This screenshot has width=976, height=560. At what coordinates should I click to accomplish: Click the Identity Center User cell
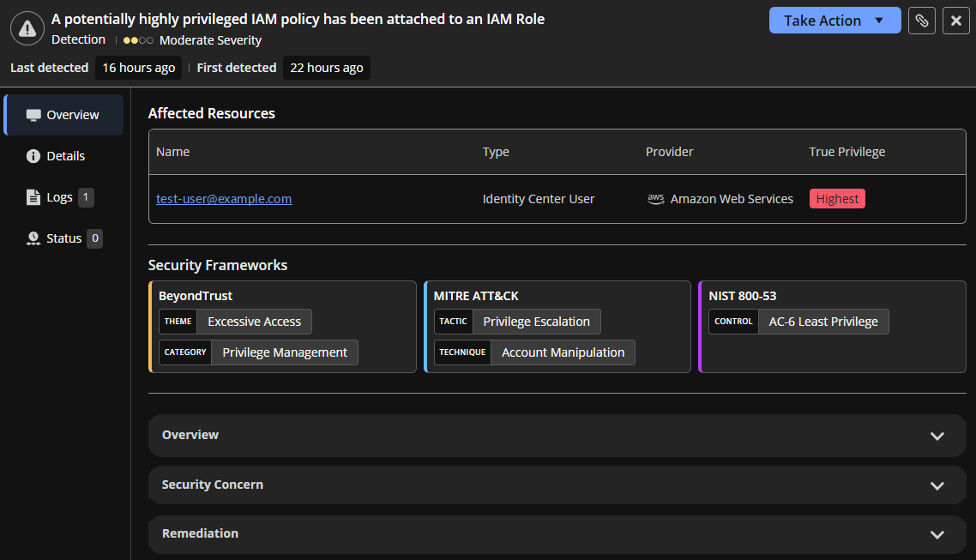click(x=539, y=199)
